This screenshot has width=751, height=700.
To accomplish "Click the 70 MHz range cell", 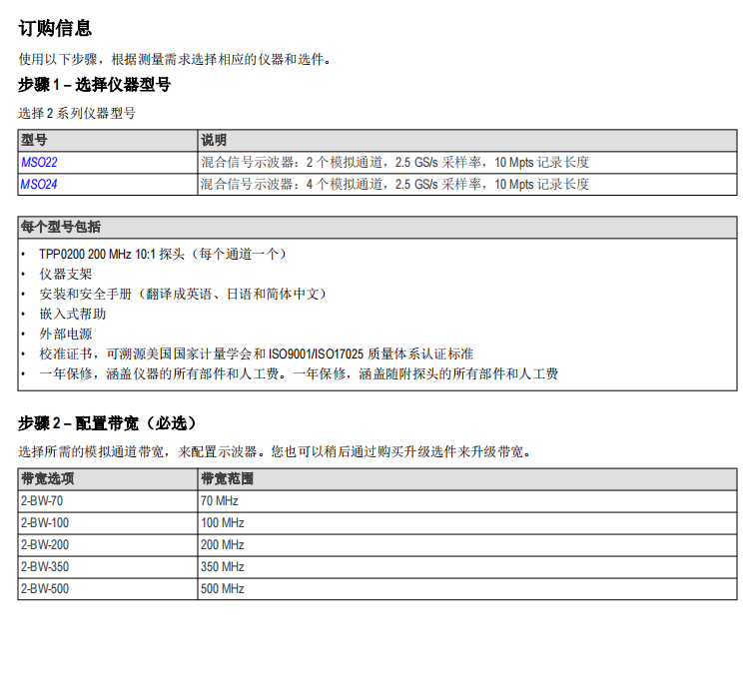I will pyautogui.click(x=467, y=501).
